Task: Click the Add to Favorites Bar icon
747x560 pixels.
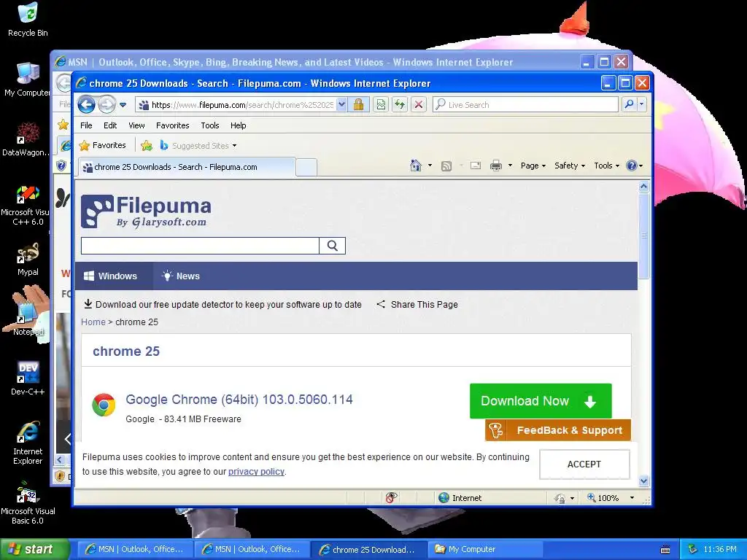Action: (x=147, y=146)
